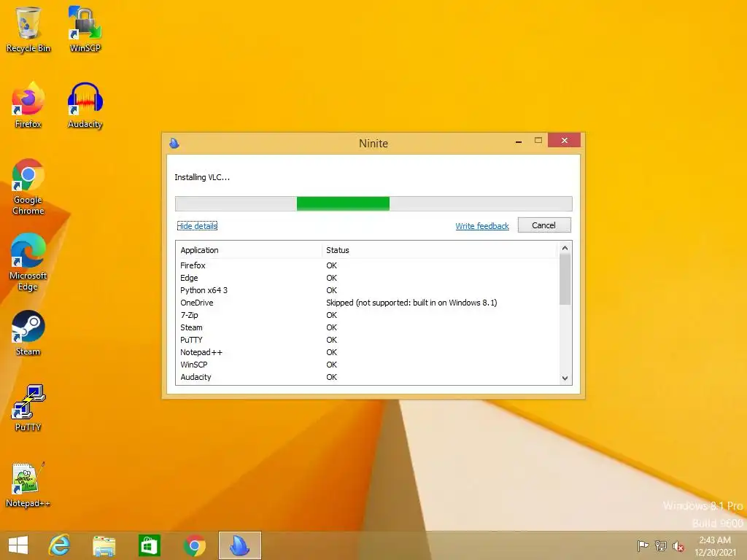Open the Windows Start button
The width and height of the screenshot is (747, 560).
18,545
